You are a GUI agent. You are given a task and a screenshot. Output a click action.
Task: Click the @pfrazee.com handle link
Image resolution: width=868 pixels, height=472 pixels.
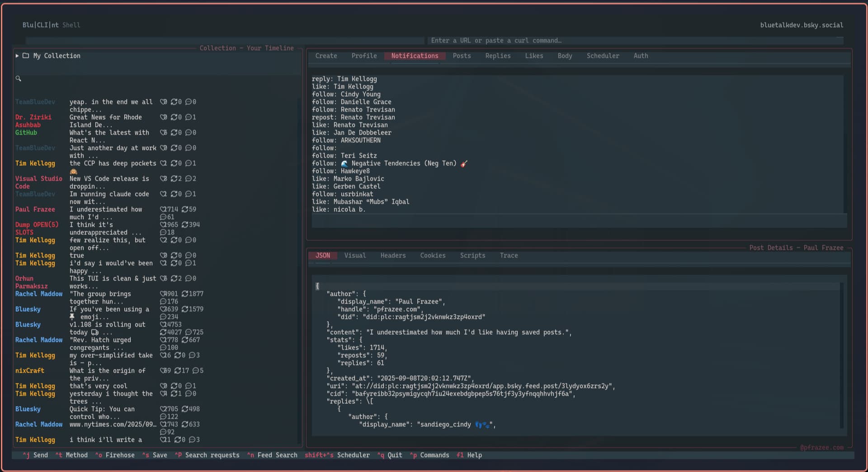pyautogui.click(x=821, y=448)
